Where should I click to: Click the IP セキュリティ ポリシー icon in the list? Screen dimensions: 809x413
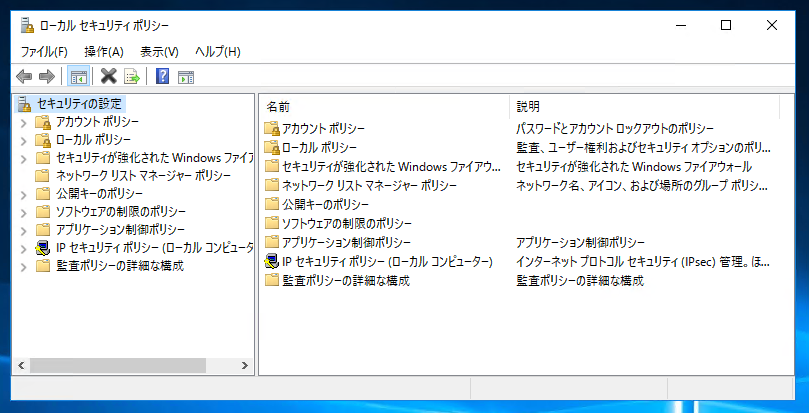[271, 262]
